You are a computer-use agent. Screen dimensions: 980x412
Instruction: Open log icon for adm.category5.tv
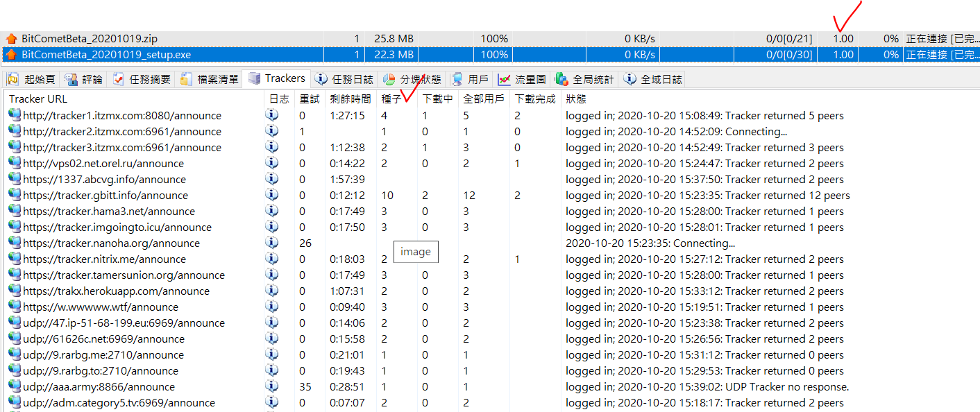tap(272, 402)
